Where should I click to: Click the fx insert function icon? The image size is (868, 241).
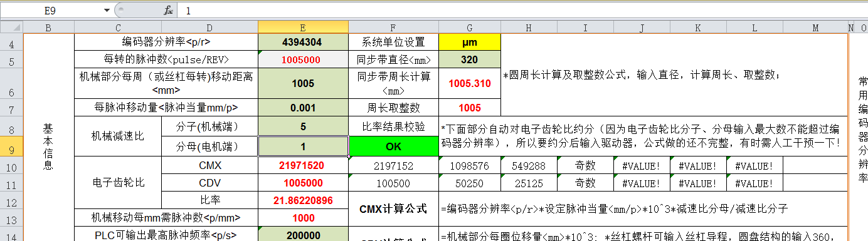click(x=168, y=10)
